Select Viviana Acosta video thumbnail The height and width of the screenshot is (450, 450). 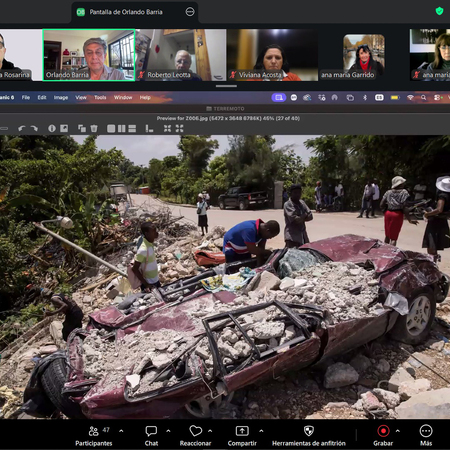click(273, 55)
